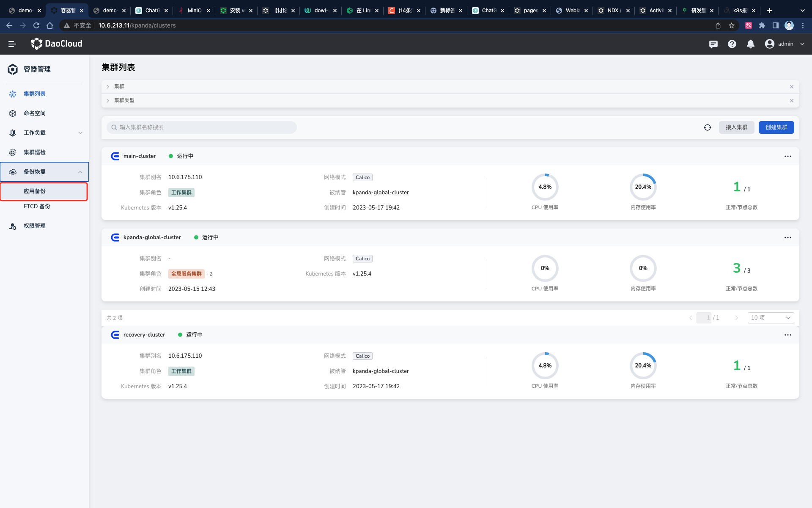
Task: Click browser back arrow
Action: (x=9, y=25)
